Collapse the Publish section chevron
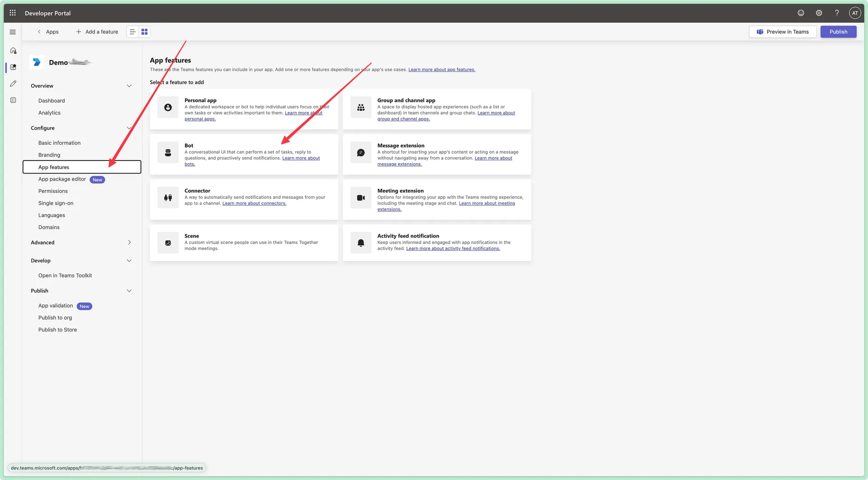868x480 pixels. click(x=129, y=291)
